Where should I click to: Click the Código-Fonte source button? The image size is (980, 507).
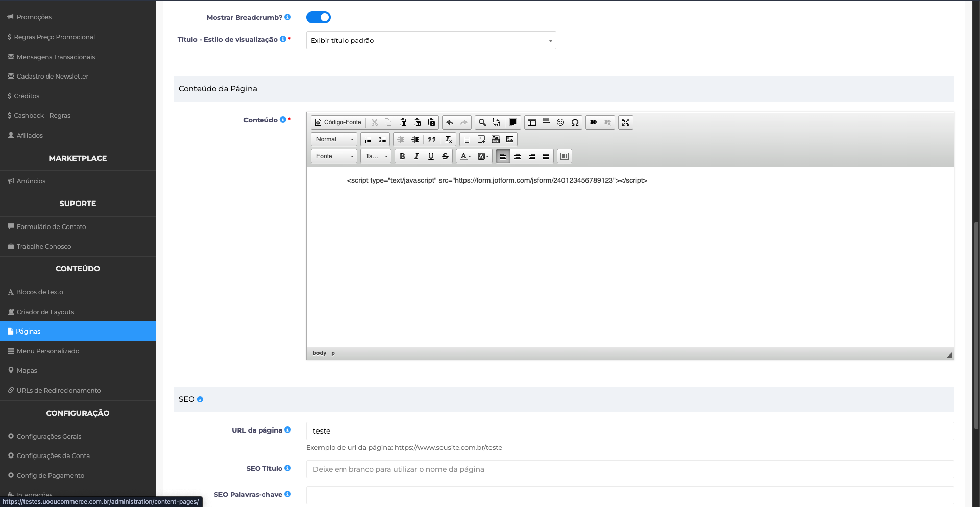pyautogui.click(x=338, y=122)
